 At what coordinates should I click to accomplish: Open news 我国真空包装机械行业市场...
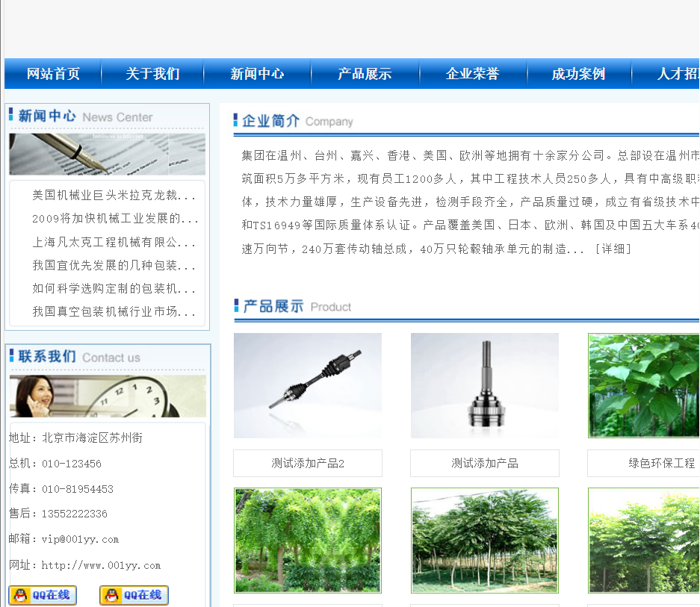pyautogui.click(x=114, y=312)
